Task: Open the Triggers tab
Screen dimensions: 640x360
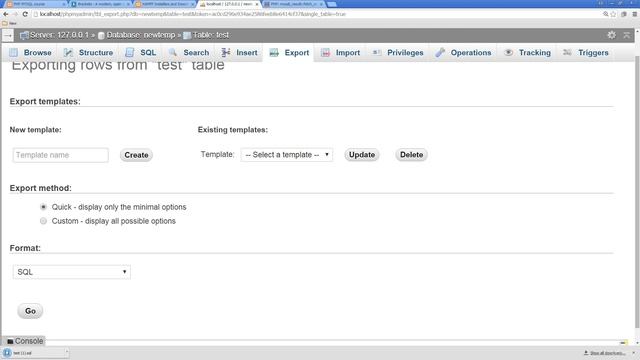Action: 586,53
